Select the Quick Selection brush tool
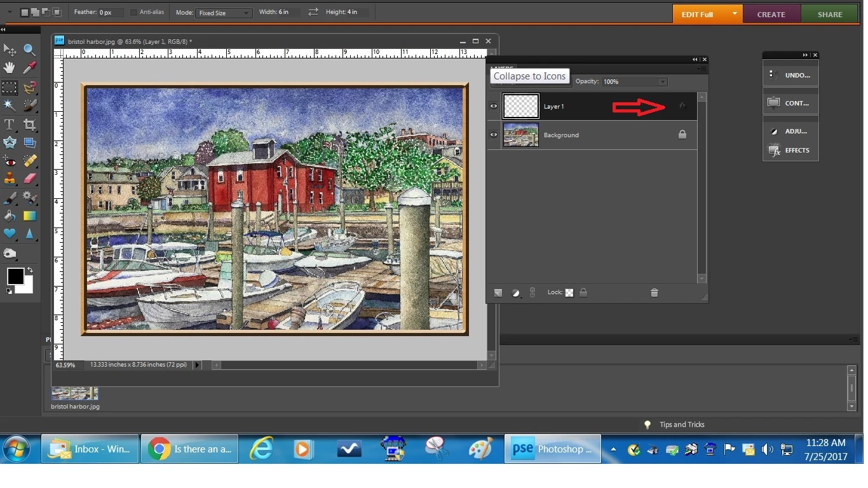The height and width of the screenshot is (488, 868). pos(29,105)
